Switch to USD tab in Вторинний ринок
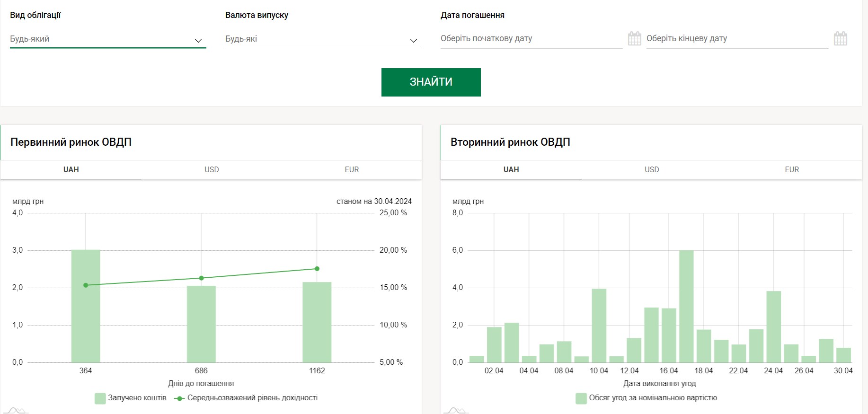868x414 pixels. [x=651, y=169]
